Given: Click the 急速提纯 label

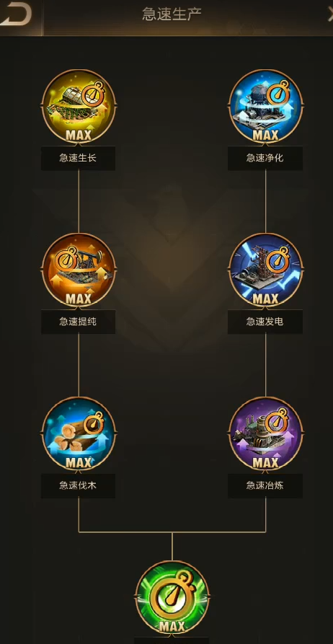Looking at the screenshot, I should [78, 322].
